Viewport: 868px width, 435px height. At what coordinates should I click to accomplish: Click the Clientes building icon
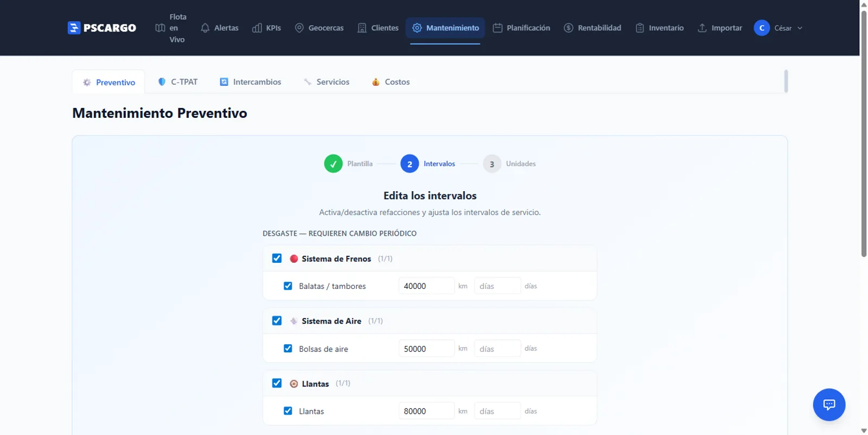(x=362, y=28)
